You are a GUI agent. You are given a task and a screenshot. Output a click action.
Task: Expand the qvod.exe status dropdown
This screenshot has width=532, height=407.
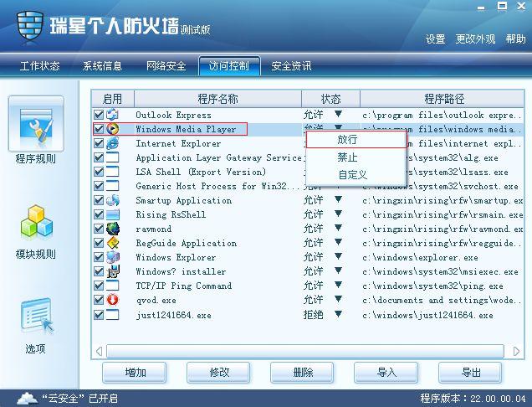(338, 299)
